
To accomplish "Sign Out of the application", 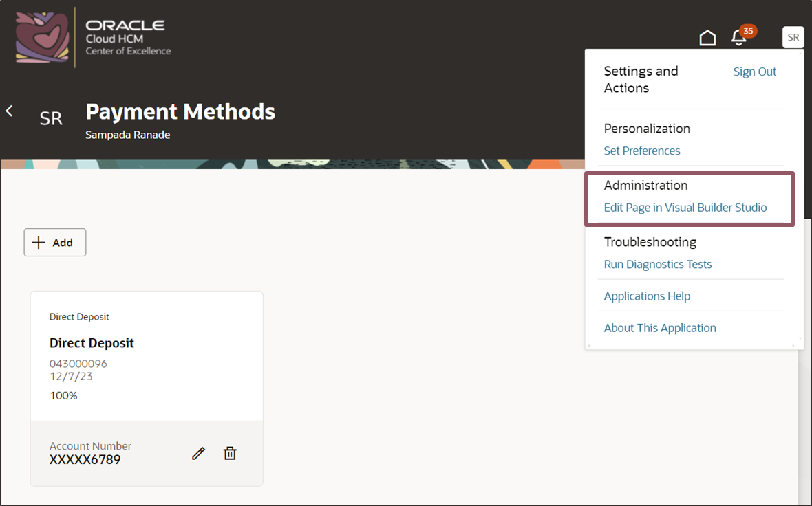I will click(x=754, y=71).
